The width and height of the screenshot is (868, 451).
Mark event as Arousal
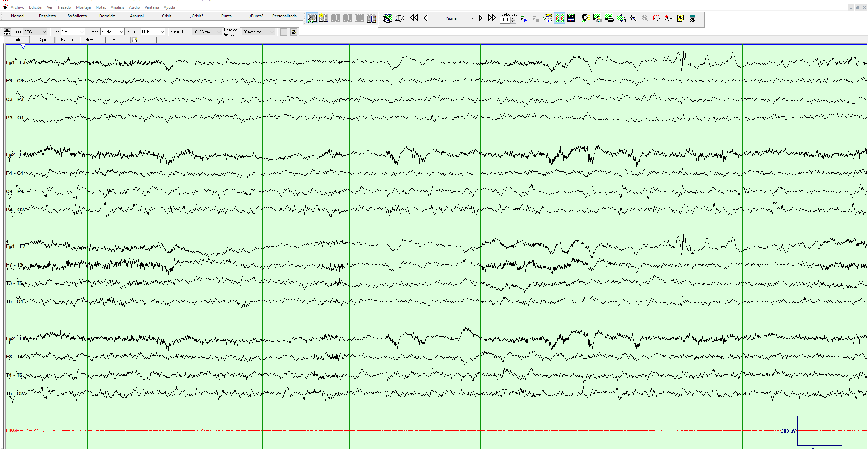(x=137, y=16)
